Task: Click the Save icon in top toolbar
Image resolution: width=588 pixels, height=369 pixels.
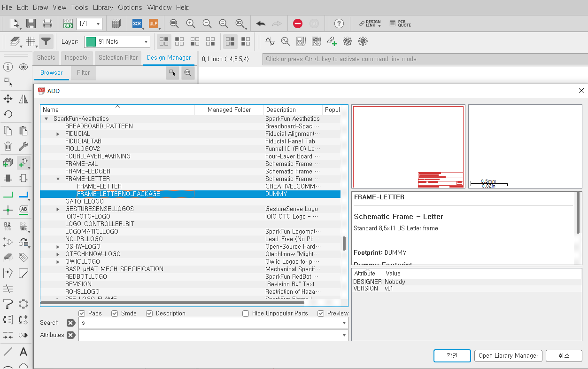Action: pyautogui.click(x=31, y=24)
